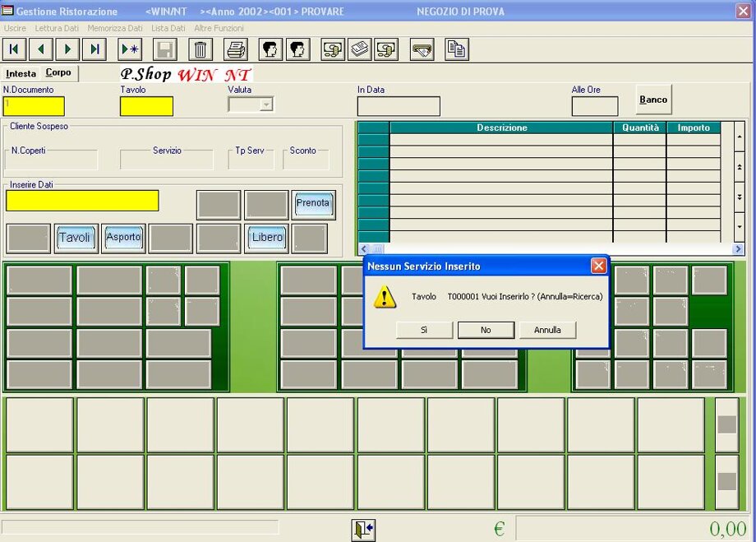Image resolution: width=756 pixels, height=542 pixels.
Task: Choose Annulla in the dialog
Action: point(547,330)
